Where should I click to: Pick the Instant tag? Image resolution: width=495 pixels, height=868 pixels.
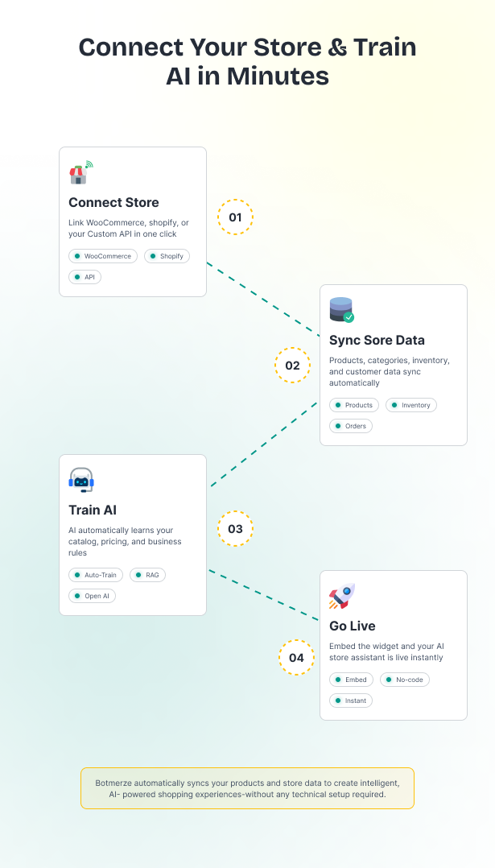pos(351,701)
